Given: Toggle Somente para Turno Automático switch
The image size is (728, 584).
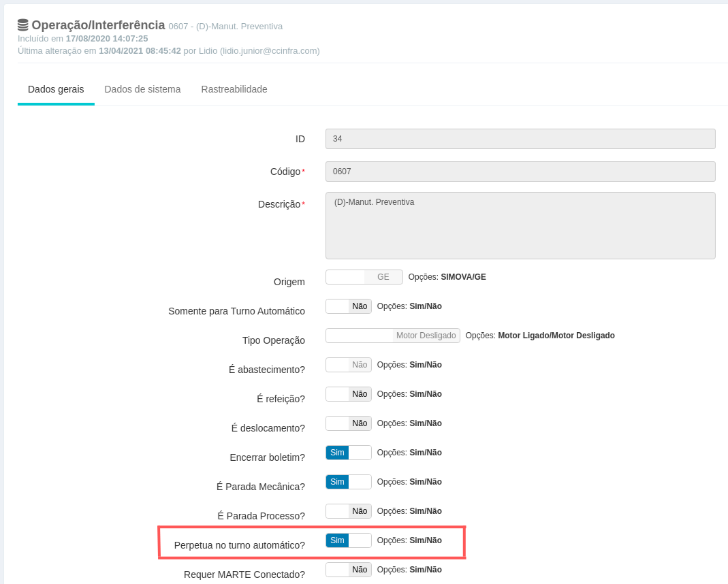Looking at the screenshot, I should click(348, 306).
